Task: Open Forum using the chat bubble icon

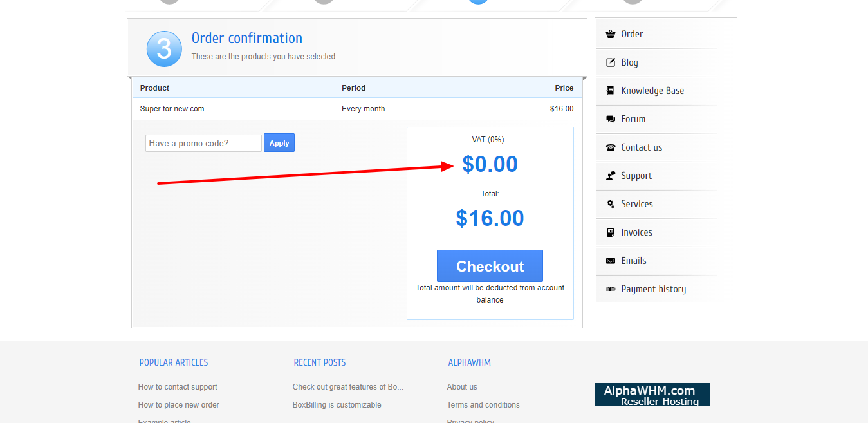Action: pyautogui.click(x=611, y=118)
